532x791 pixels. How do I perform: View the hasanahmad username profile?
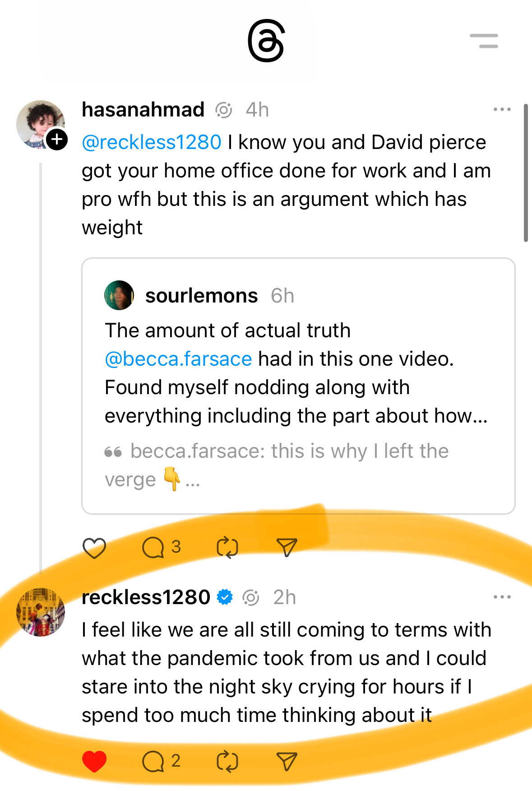pyautogui.click(x=143, y=110)
